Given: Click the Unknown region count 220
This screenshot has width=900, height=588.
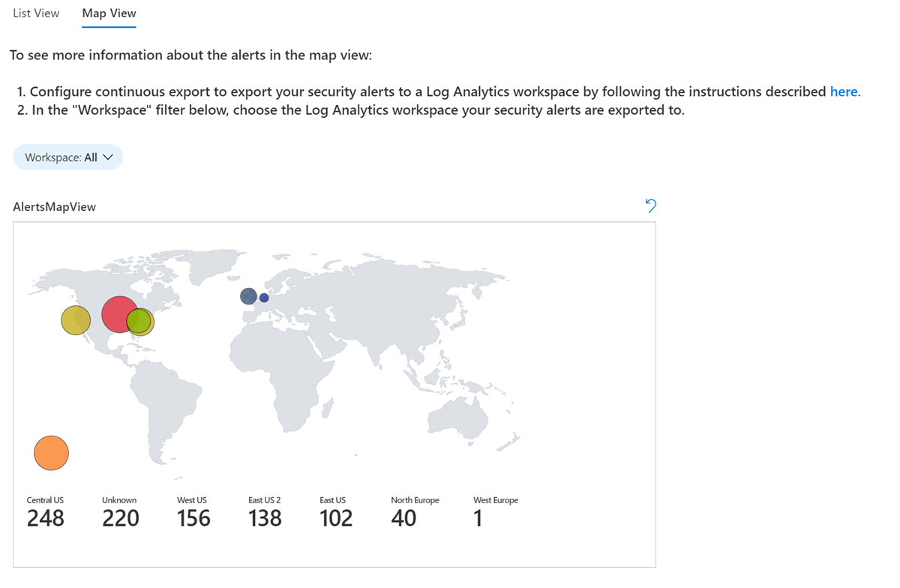Looking at the screenshot, I should pos(120,517).
